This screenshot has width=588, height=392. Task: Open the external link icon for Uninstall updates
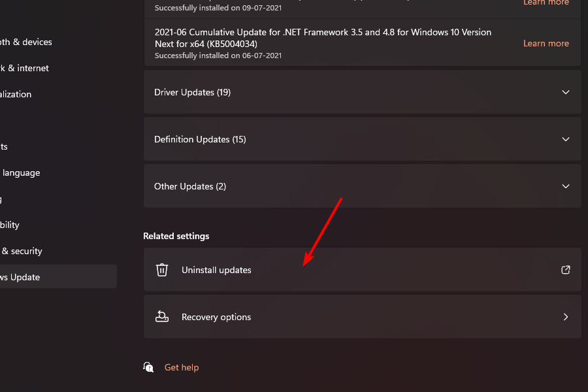pyautogui.click(x=566, y=270)
